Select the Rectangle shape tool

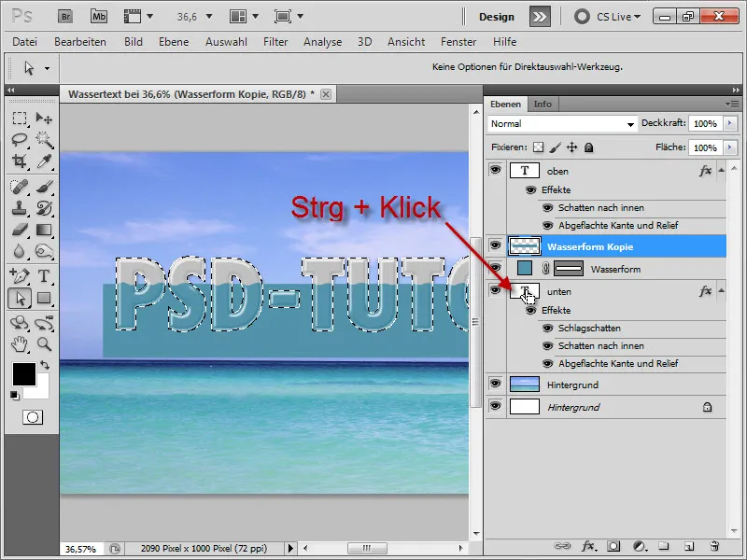coord(44,298)
